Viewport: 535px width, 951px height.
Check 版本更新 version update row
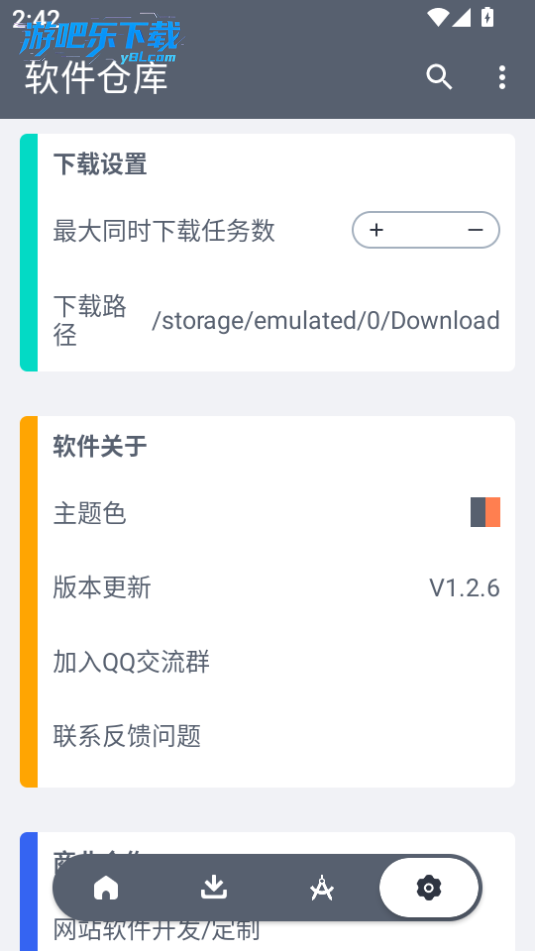pos(276,588)
